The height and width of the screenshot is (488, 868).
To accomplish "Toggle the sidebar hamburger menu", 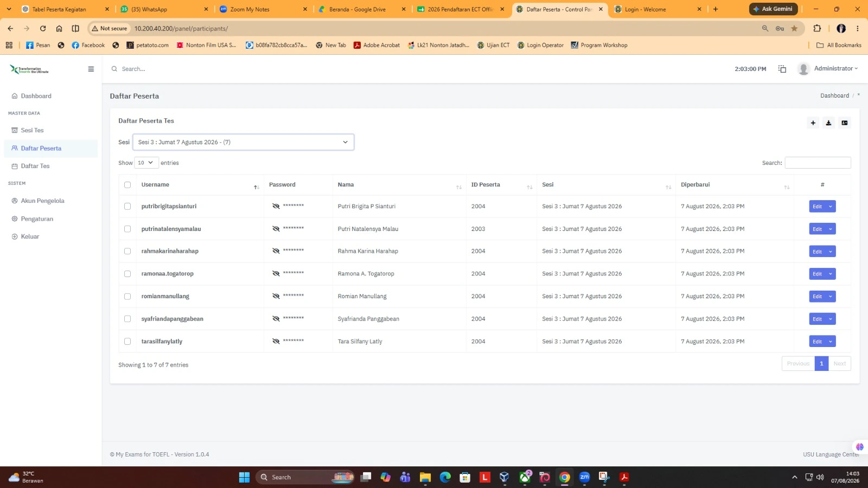I will pos(91,69).
